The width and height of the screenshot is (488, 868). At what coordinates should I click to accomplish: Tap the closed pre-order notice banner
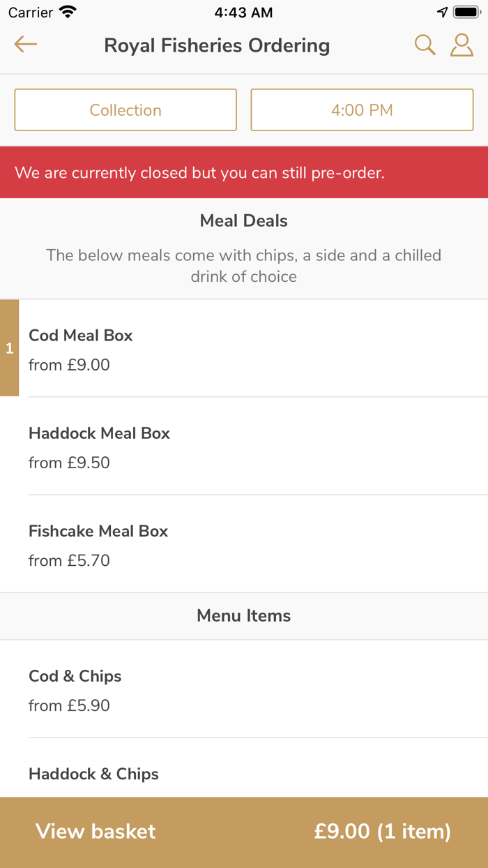click(243, 172)
